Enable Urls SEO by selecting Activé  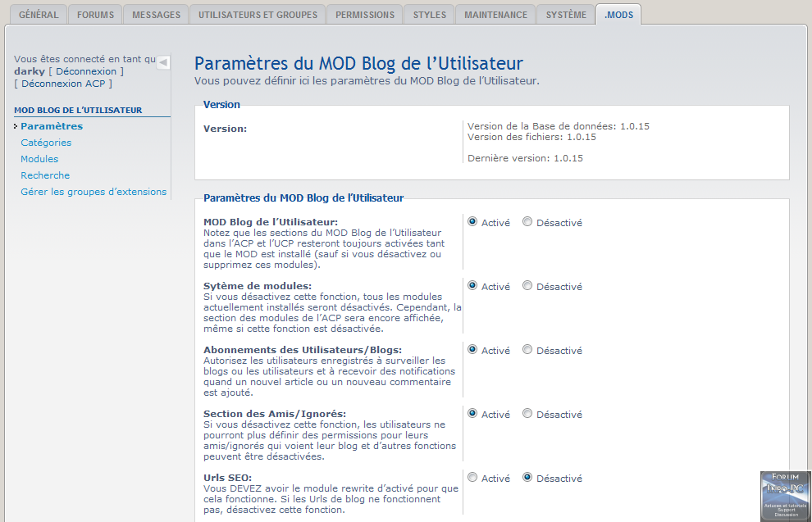click(x=472, y=478)
